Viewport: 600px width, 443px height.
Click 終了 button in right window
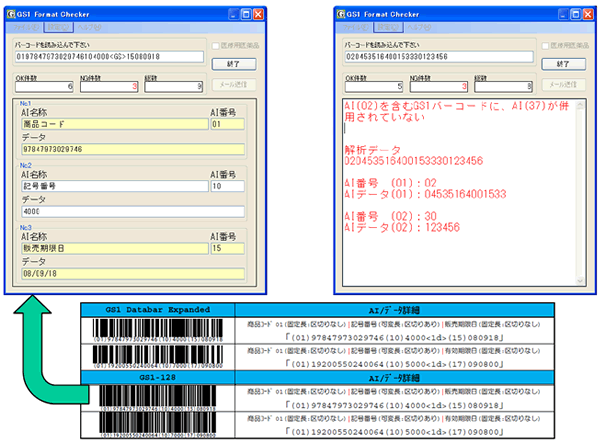564,64
